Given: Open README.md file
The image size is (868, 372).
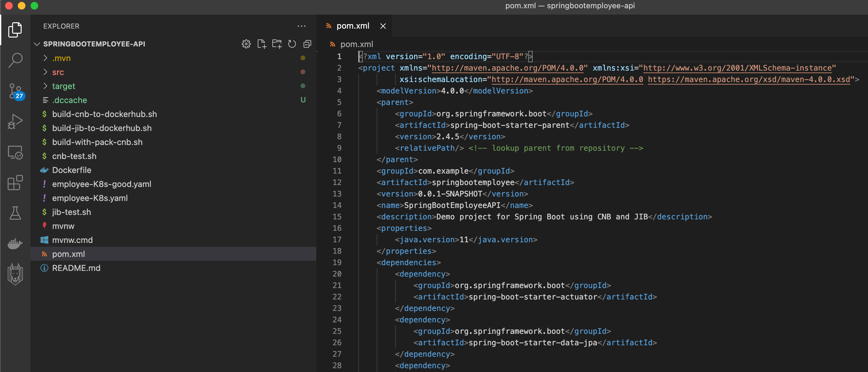Looking at the screenshot, I should pyautogui.click(x=173, y=268).
